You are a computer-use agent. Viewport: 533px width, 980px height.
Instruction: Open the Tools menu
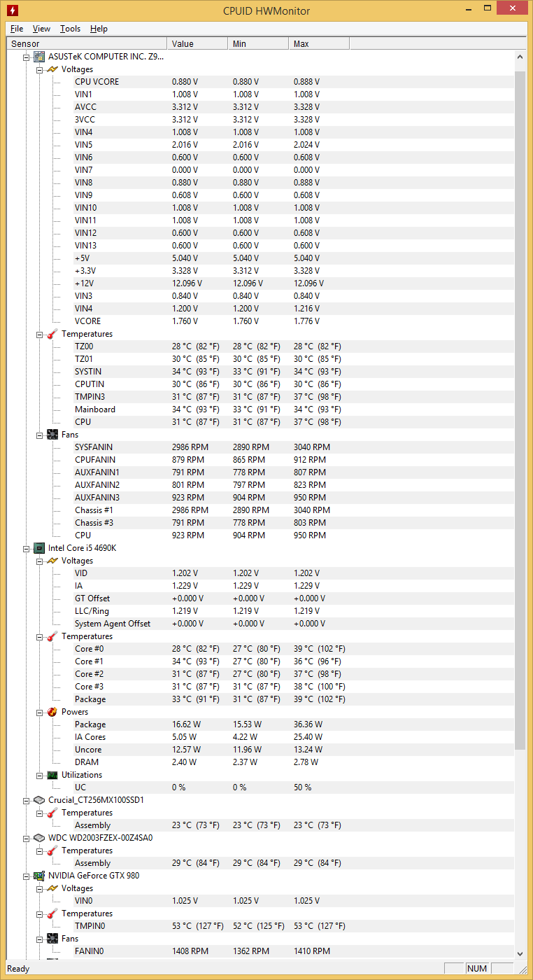pyautogui.click(x=70, y=29)
